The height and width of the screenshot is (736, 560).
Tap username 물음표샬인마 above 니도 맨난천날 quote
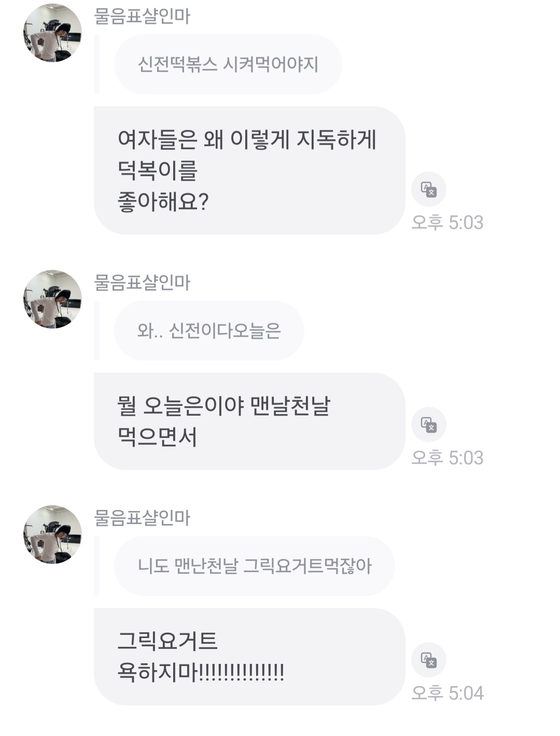[142, 518]
